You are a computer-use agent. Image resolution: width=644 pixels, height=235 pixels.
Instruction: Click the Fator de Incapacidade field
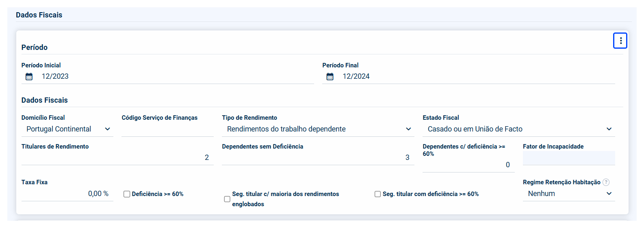pyautogui.click(x=568, y=158)
